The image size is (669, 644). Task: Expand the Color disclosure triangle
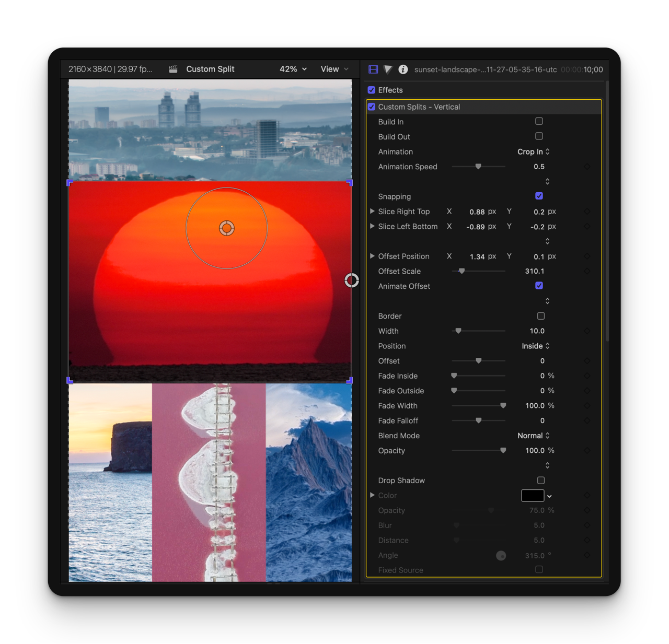[372, 495]
